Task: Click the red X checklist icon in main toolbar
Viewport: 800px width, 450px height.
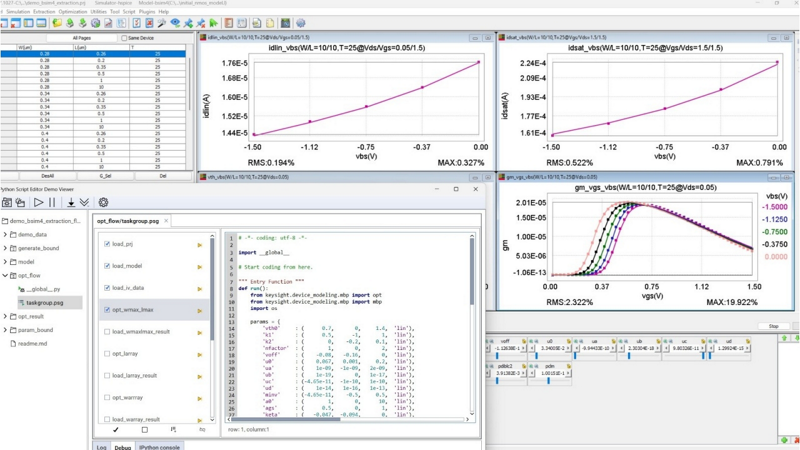Action: point(149,23)
